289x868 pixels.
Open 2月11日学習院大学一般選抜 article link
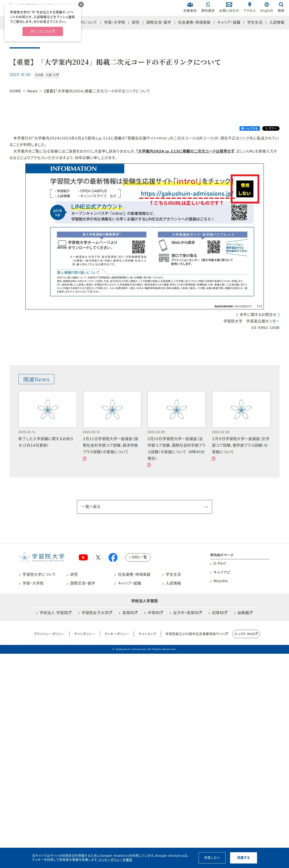111,445
